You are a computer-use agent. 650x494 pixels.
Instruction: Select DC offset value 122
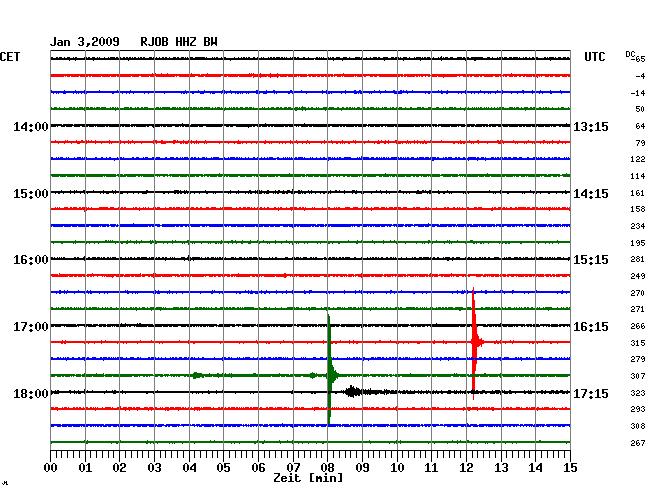(638, 159)
